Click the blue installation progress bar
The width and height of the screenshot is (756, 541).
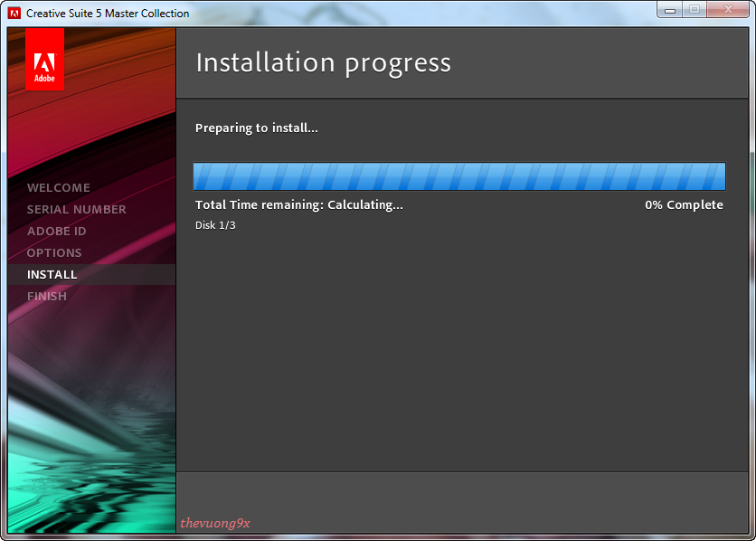point(459,176)
